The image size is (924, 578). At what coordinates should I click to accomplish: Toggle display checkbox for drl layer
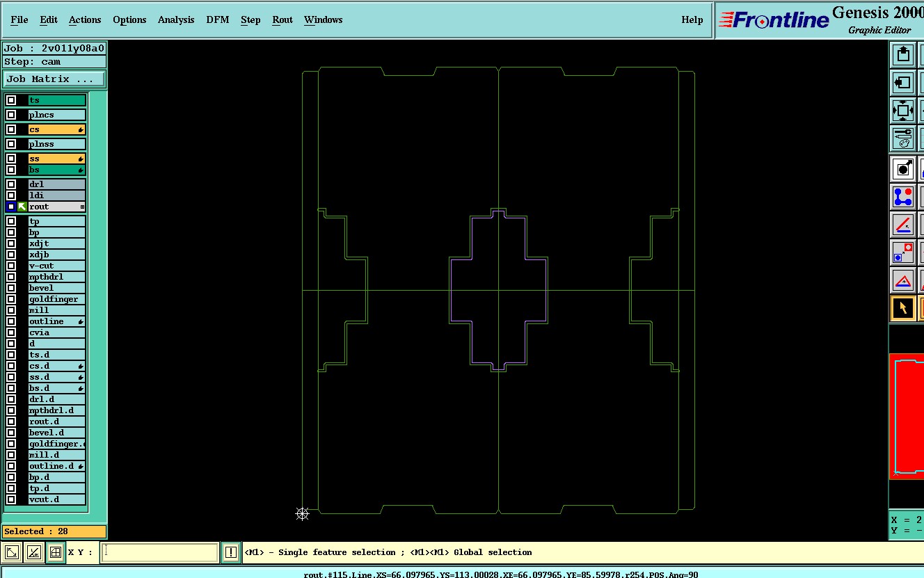pyautogui.click(x=11, y=184)
